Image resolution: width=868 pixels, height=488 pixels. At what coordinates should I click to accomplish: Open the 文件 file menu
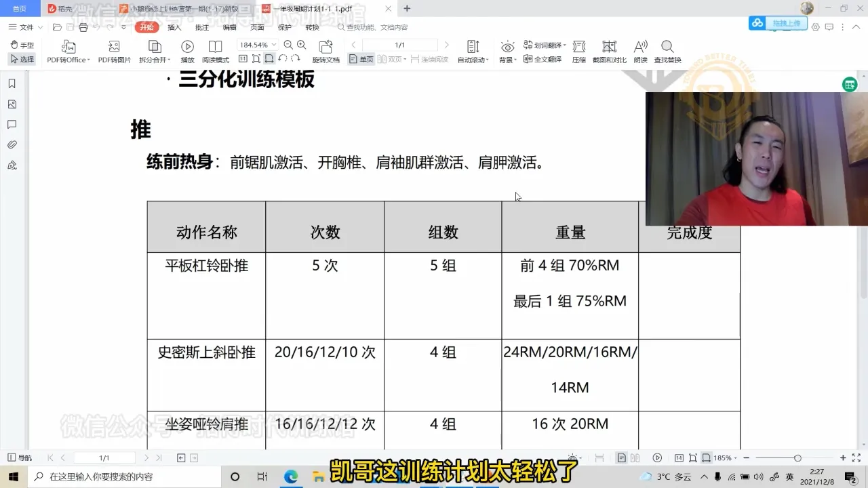pos(26,27)
